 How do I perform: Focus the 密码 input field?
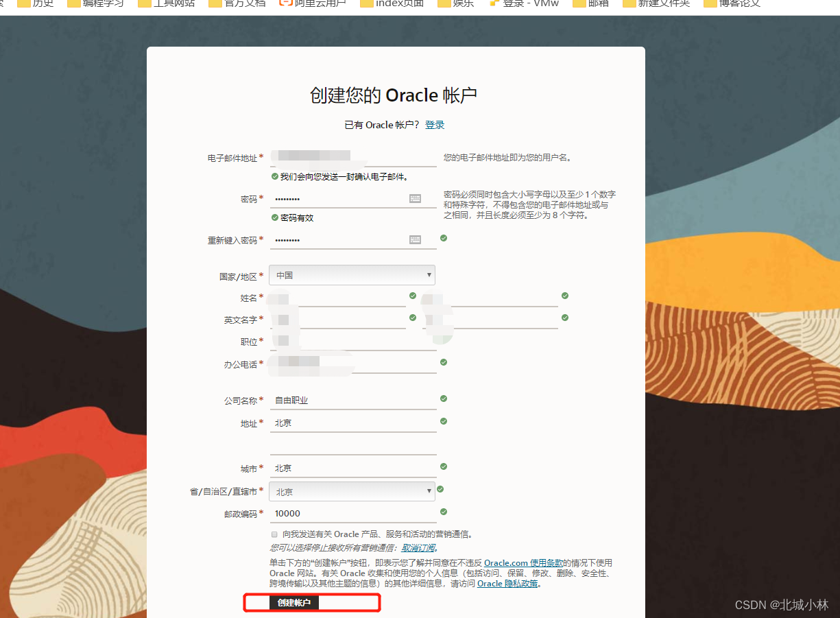click(x=353, y=199)
